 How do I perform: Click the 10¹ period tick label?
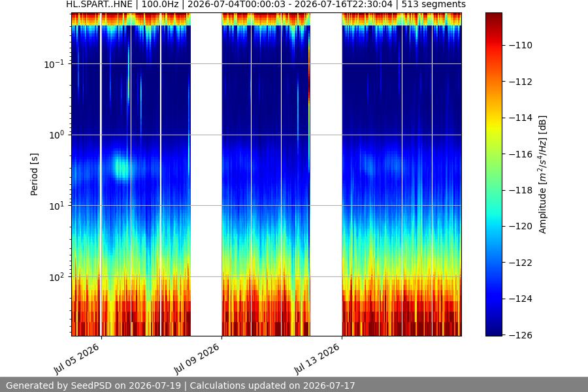[56, 206]
